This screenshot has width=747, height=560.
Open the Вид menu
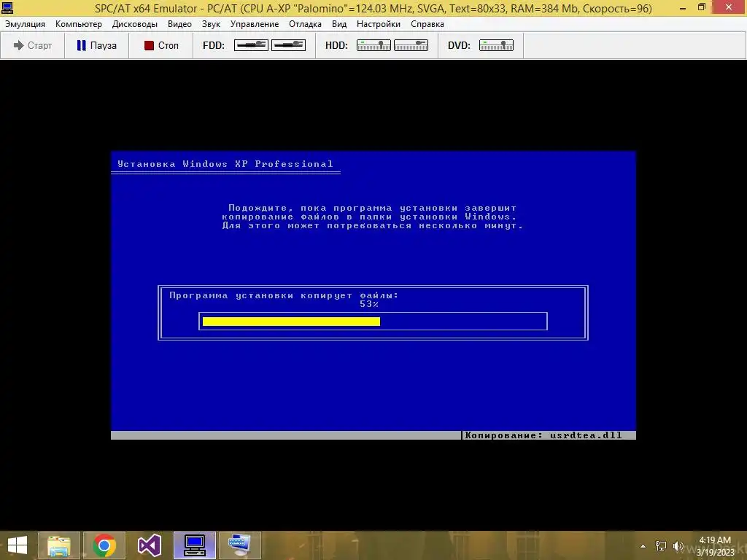339,24
